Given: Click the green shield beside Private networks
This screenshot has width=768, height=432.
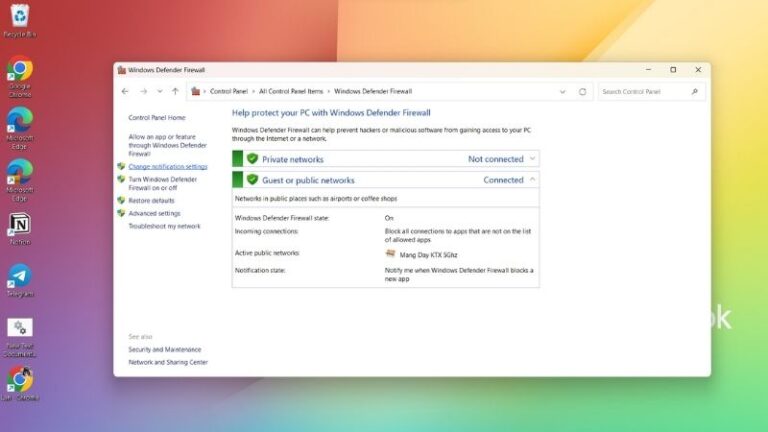Looking at the screenshot, I should tap(252, 159).
